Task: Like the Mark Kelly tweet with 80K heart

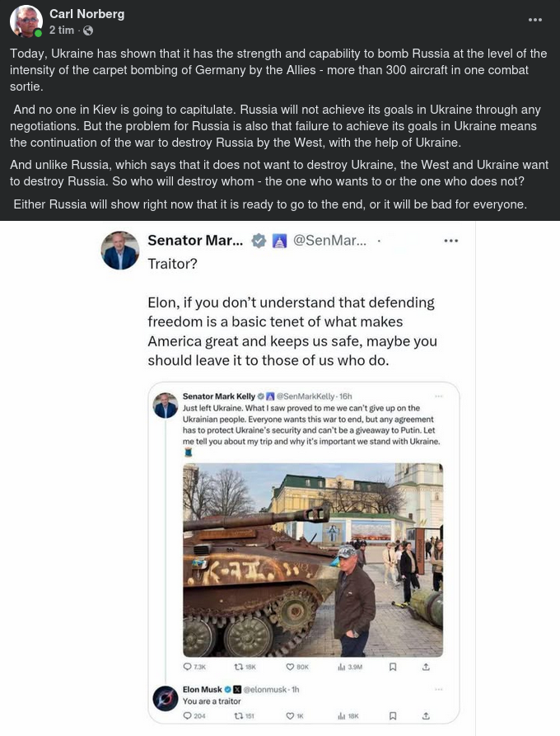Action: pyautogui.click(x=290, y=667)
